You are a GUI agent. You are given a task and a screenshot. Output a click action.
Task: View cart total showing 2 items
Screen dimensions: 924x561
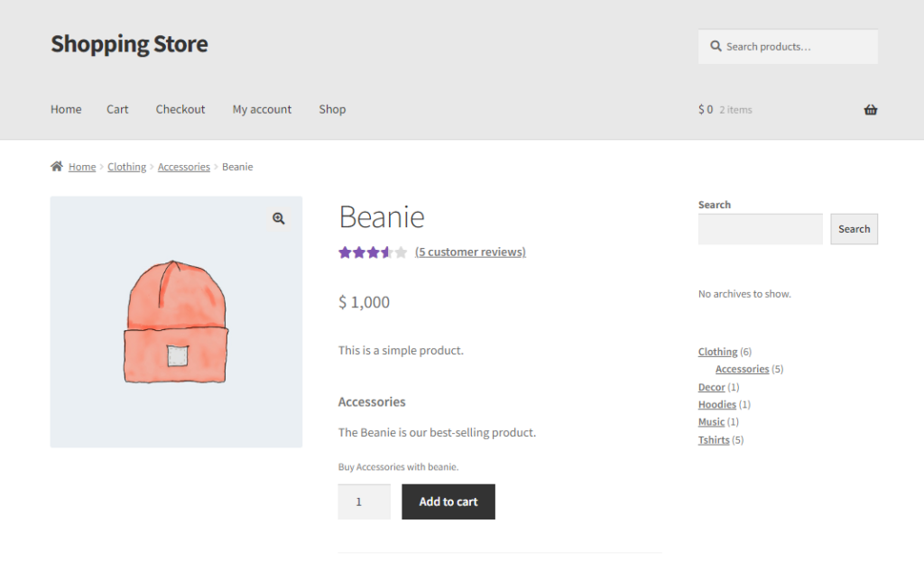(725, 110)
